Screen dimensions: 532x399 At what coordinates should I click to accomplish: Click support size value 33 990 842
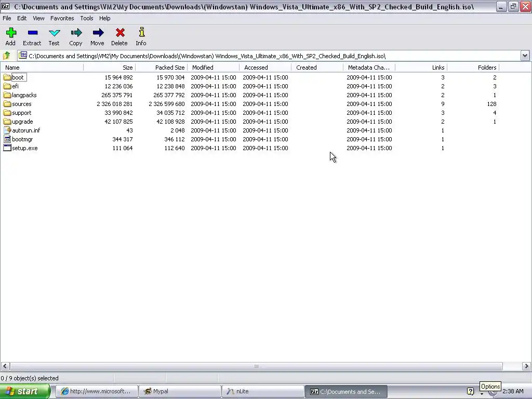118,113
